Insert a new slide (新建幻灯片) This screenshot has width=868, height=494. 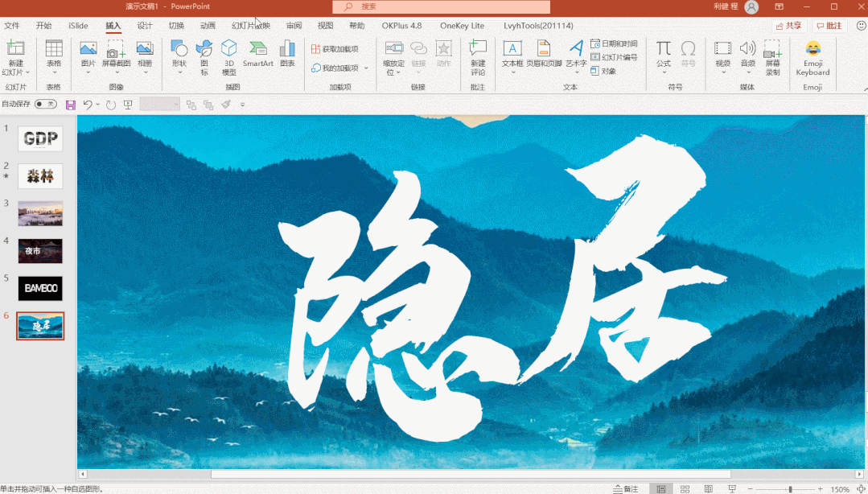(15, 58)
